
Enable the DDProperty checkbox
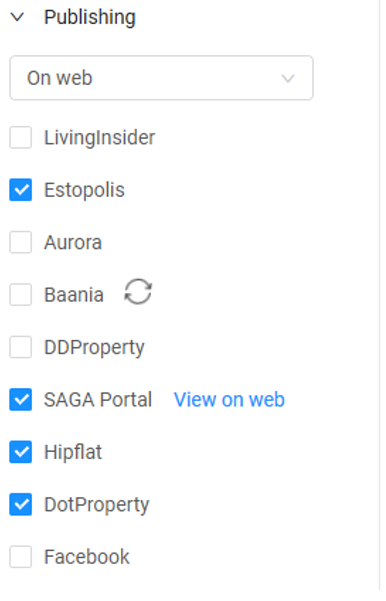pos(21,347)
